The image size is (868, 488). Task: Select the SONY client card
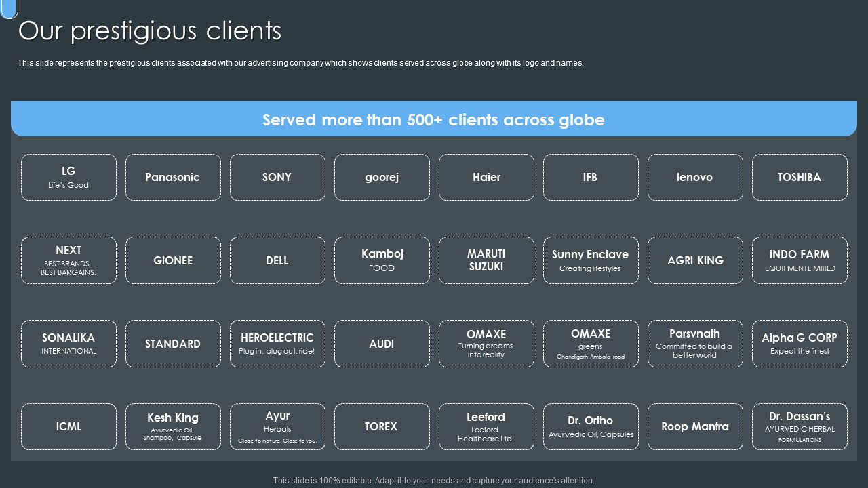point(277,177)
